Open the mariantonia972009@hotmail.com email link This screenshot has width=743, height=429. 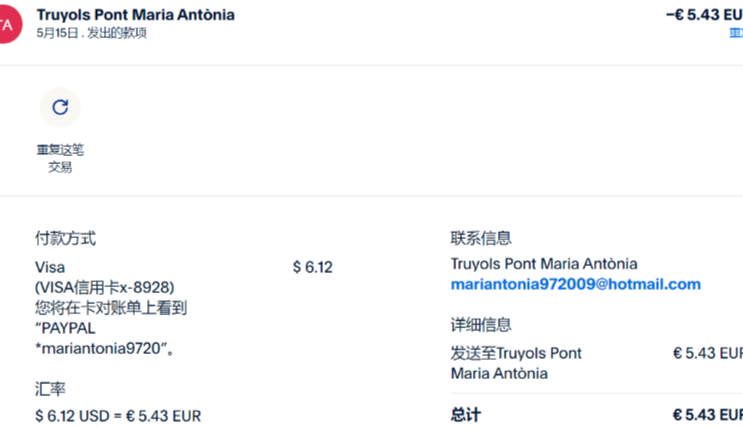click(x=575, y=284)
